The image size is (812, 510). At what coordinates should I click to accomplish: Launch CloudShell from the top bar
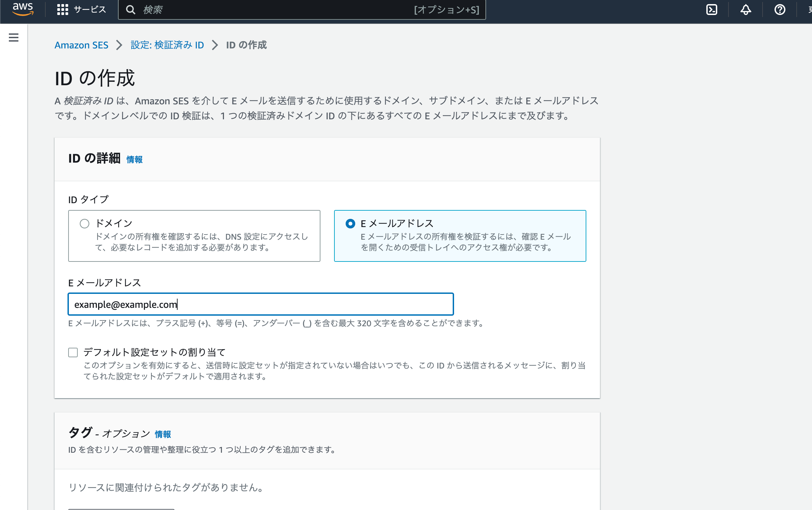pyautogui.click(x=712, y=10)
